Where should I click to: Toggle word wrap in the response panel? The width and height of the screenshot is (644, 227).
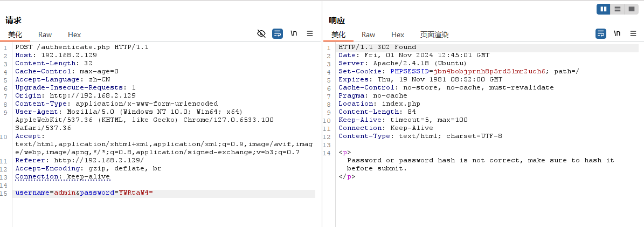601,33
